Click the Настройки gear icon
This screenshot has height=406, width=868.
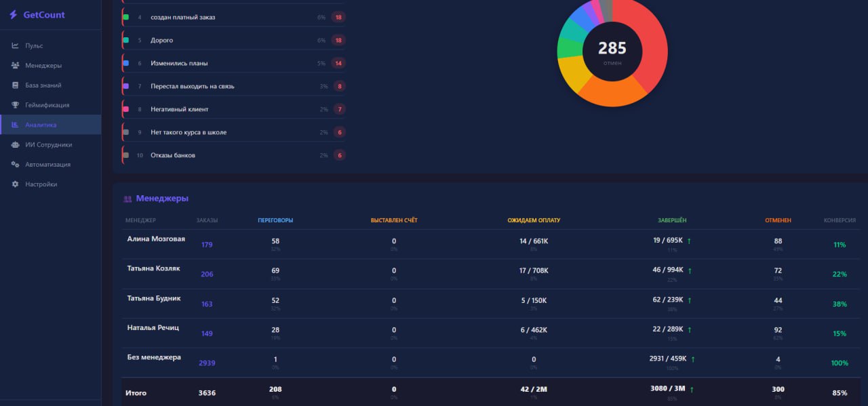click(x=15, y=184)
